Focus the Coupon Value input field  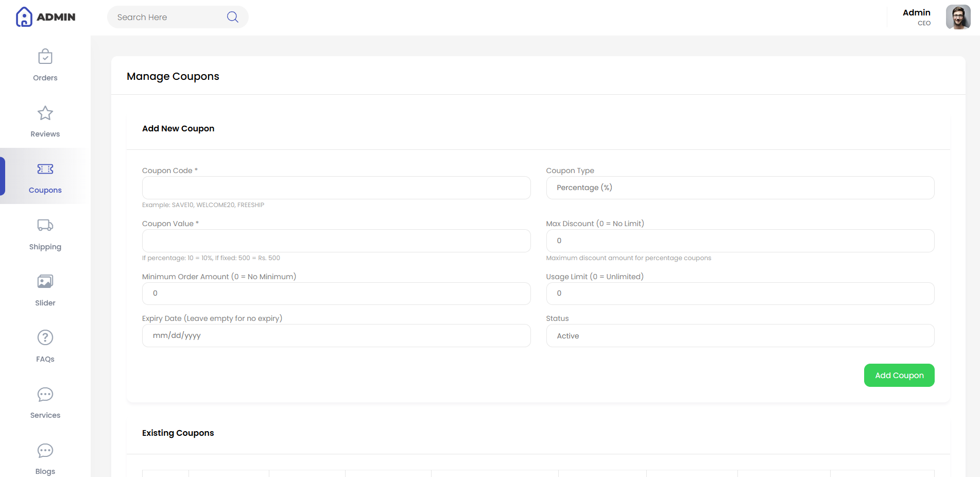(336, 241)
